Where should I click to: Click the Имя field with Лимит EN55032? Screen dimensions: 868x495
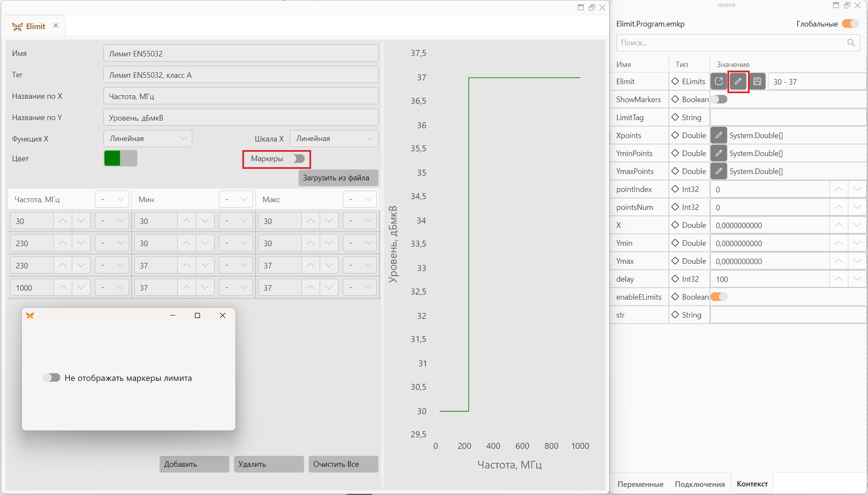241,53
